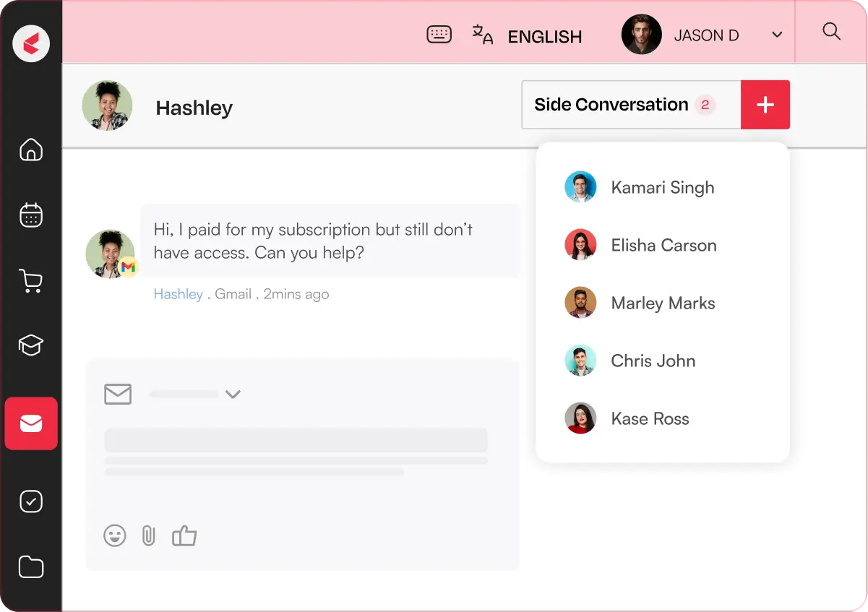Click the Hashley name in the header

(x=194, y=108)
